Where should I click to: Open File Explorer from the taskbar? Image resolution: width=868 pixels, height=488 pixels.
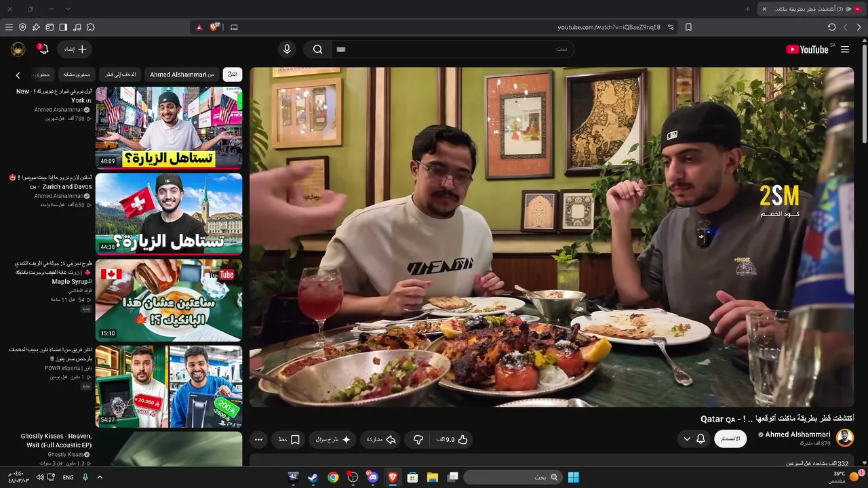pyautogui.click(x=433, y=477)
